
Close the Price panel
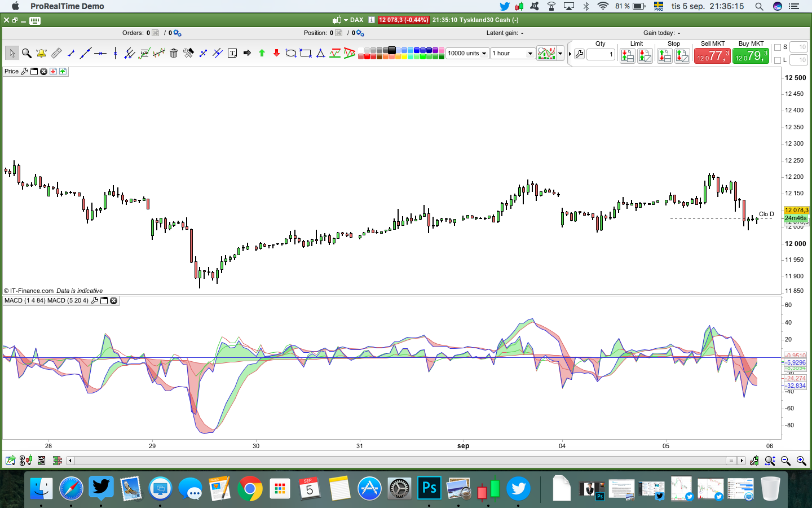click(x=43, y=71)
